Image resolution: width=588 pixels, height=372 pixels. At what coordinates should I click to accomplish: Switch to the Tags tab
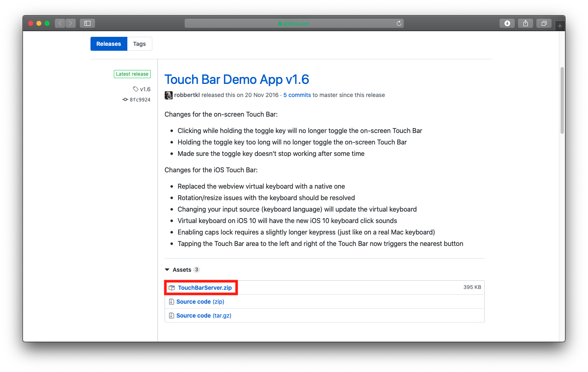[x=140, y=44]
